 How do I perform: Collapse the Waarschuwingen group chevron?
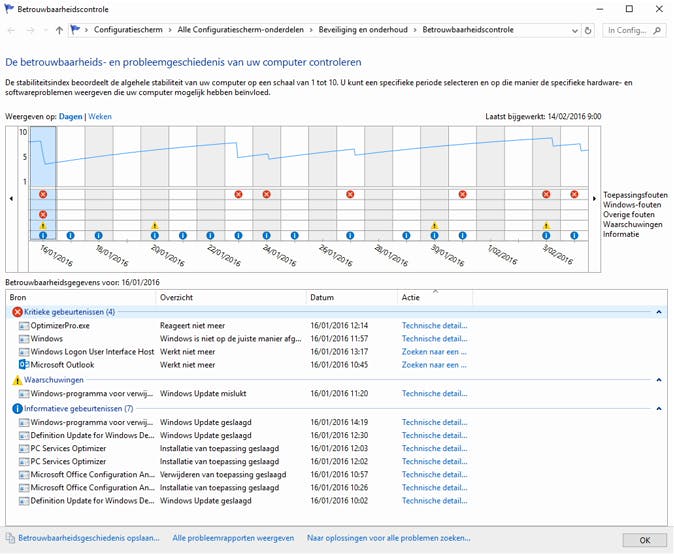(x=659, y=380)
